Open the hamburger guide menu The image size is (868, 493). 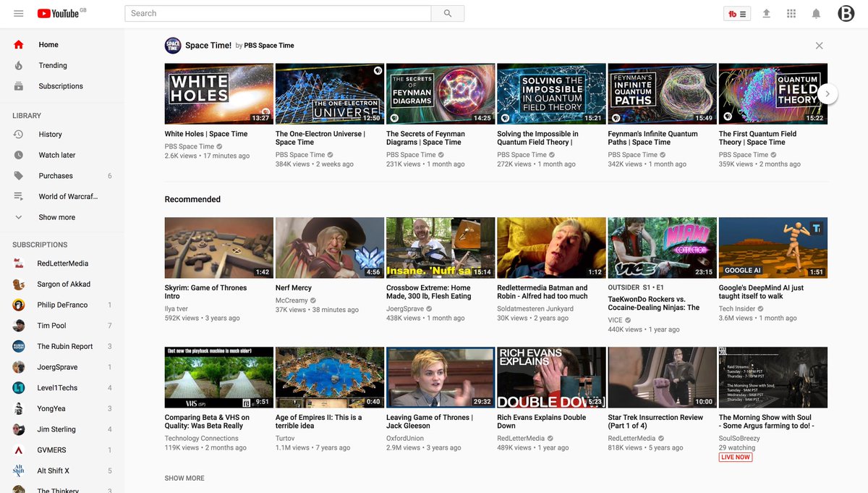19,14
